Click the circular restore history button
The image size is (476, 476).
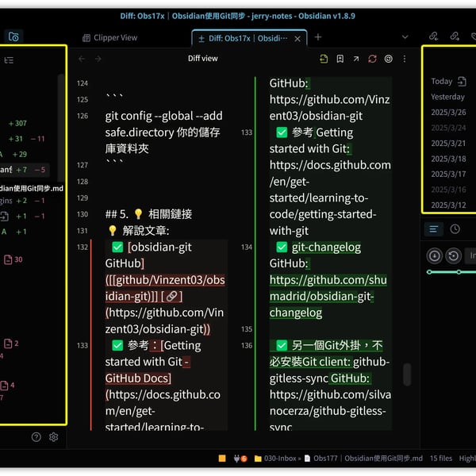point(454,256)
